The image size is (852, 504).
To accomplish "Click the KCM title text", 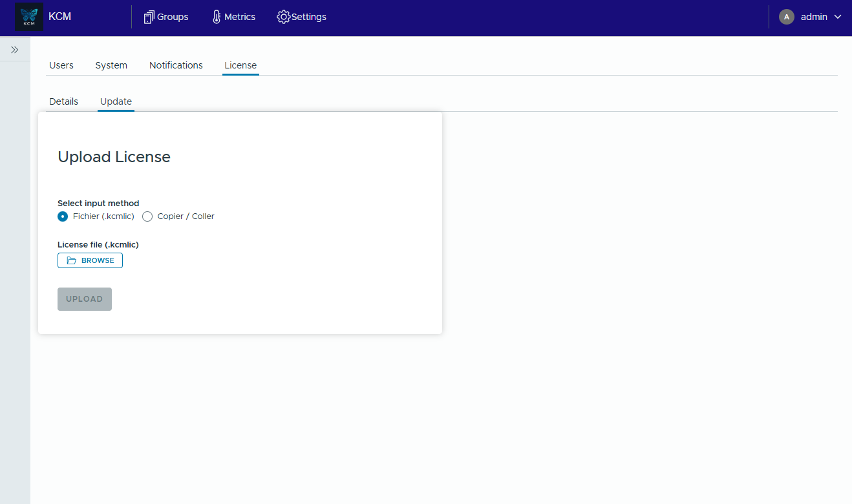I will click(60, 17).
